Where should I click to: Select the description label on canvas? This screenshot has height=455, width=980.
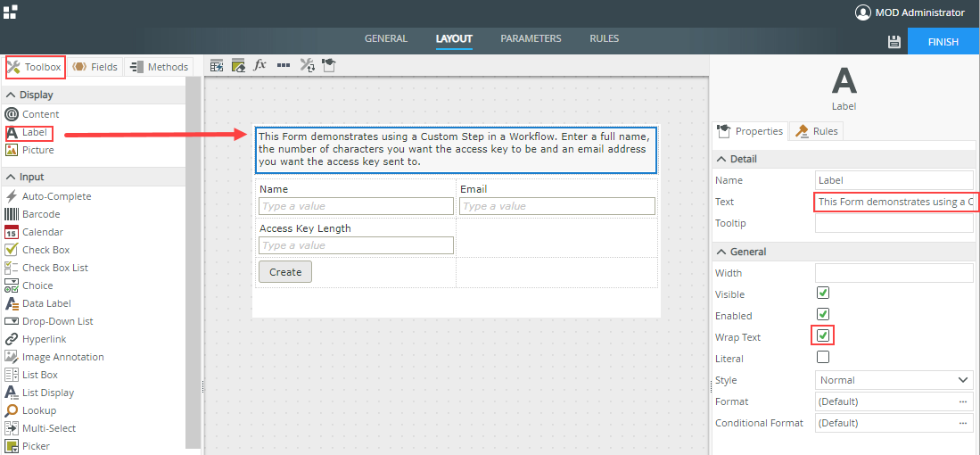[456, 149]
